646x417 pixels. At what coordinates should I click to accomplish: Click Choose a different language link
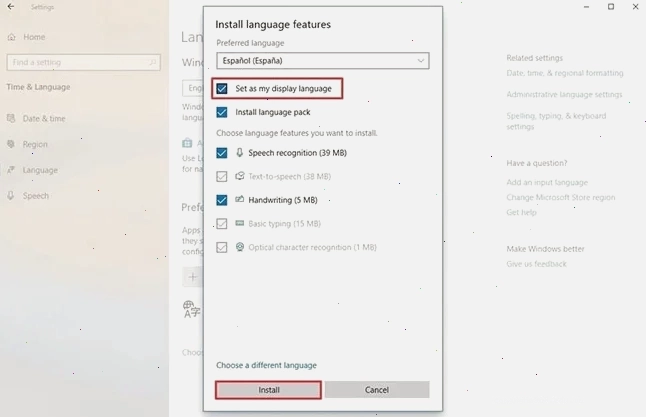(267, 365)
